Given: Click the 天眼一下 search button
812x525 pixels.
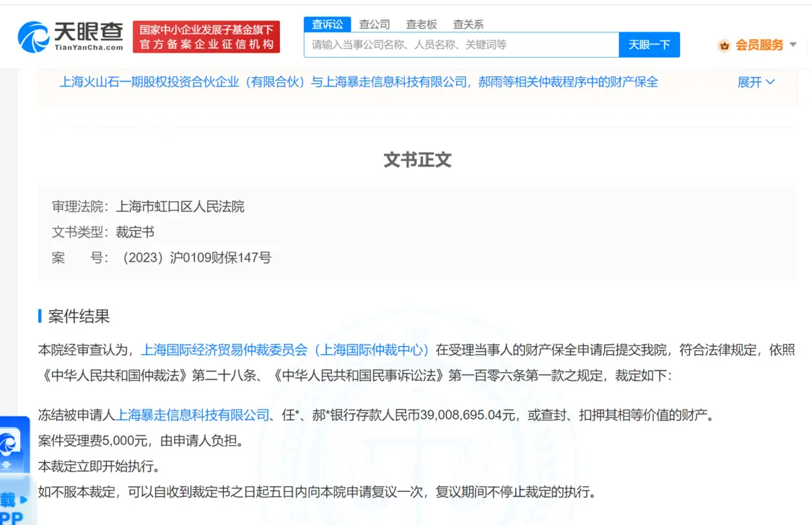Looking at the screenshot, I should pos(650,45).
